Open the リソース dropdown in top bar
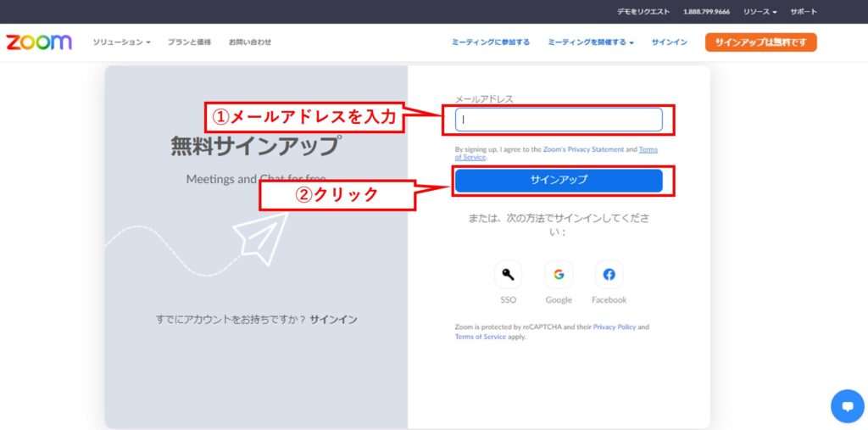Viewport: 868px width, 430px height. (760, 12)
